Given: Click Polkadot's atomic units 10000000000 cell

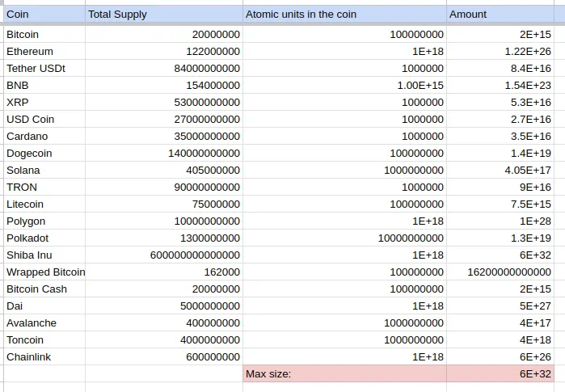Looking at the screenshot, I should (x=344, y=238).
